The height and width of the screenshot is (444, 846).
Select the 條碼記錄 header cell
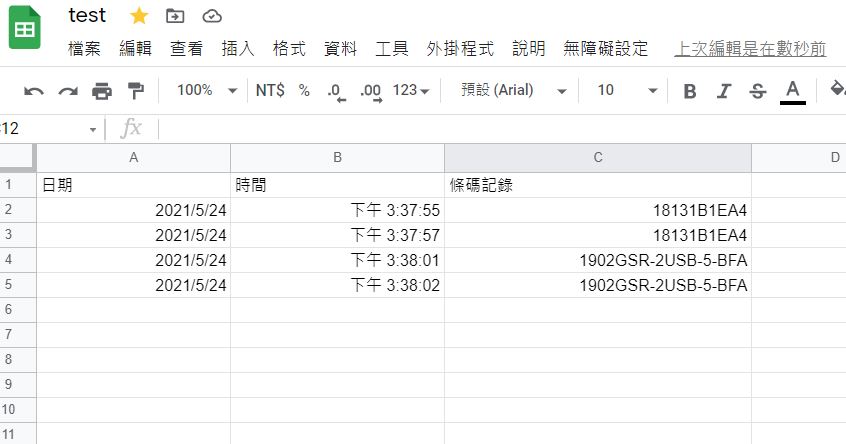(x=598, y=185)
